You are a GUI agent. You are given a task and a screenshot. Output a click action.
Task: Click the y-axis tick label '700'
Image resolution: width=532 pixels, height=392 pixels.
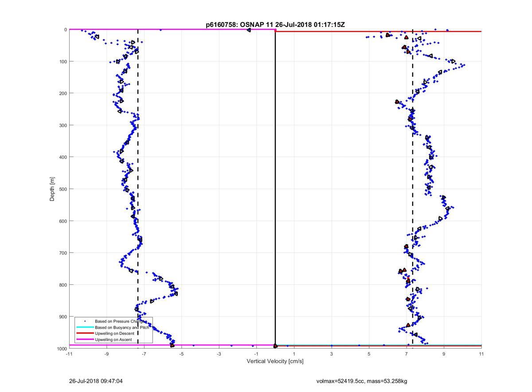click(63, 253)
